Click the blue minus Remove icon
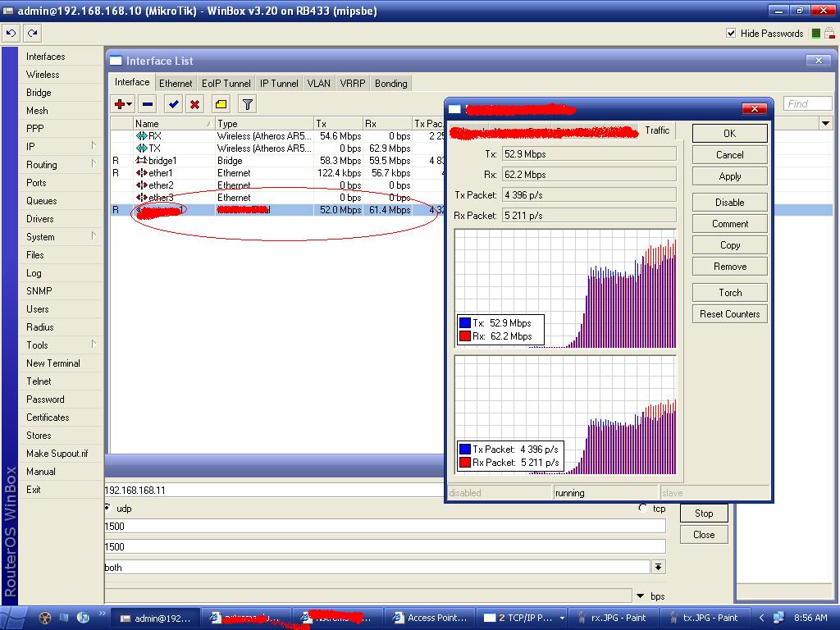Image resolution: width=840 pixels, height=630 pixels. click(x=148, y=104)
